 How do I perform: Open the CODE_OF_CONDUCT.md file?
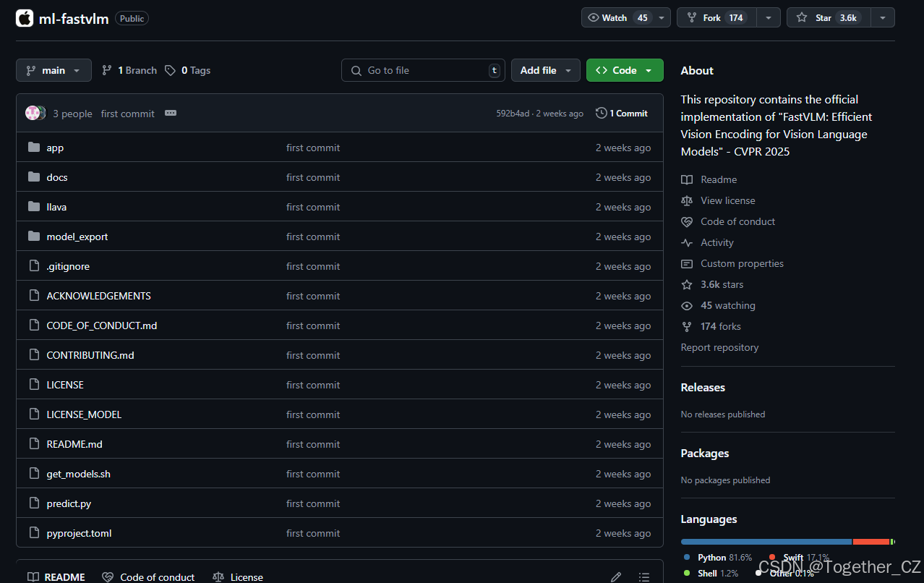point(102,325)
